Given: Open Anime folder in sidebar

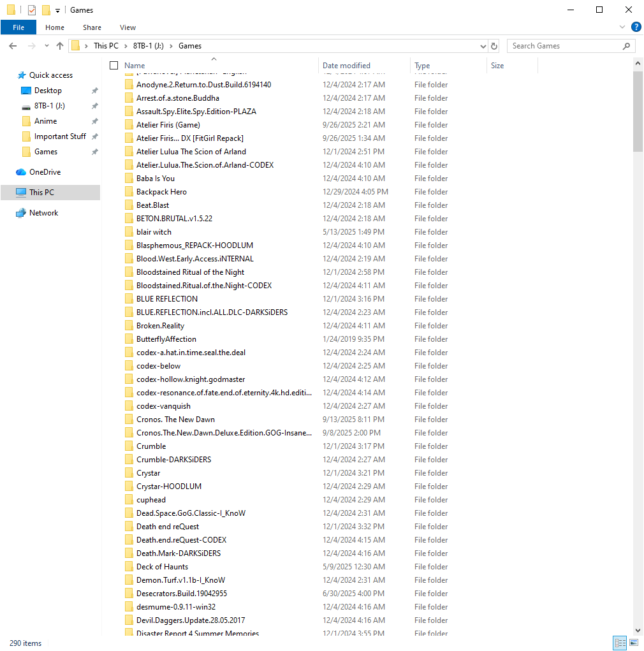Looking at the screenshot, I should pos(45,121).
